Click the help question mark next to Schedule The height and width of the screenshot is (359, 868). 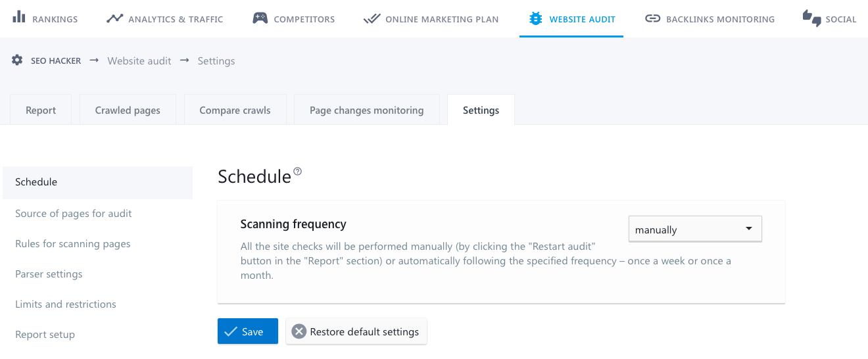(298, 172)
